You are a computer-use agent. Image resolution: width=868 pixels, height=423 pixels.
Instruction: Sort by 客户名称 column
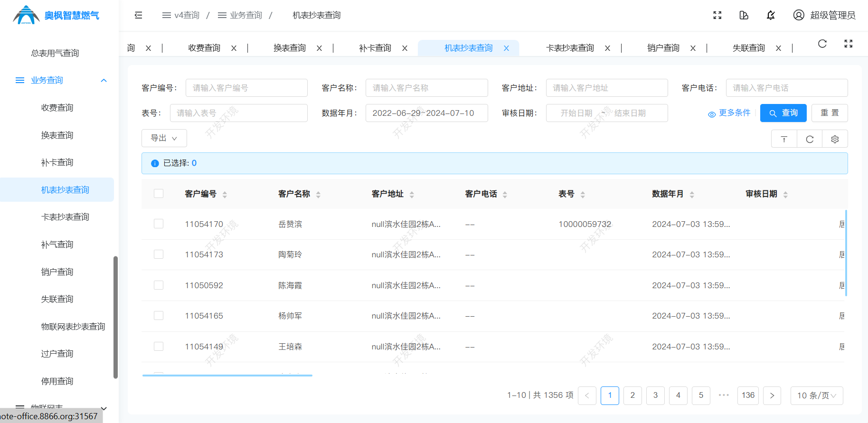pos(318,194)
